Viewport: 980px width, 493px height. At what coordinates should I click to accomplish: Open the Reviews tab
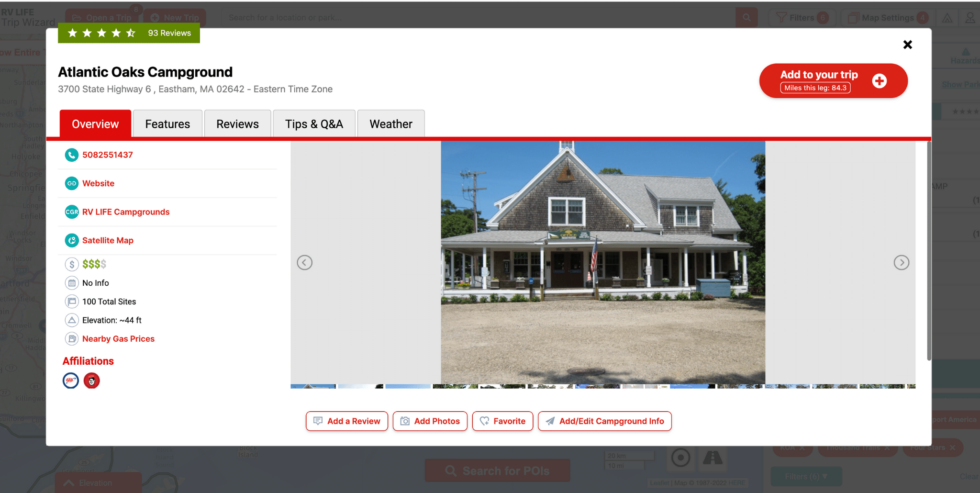237,124
